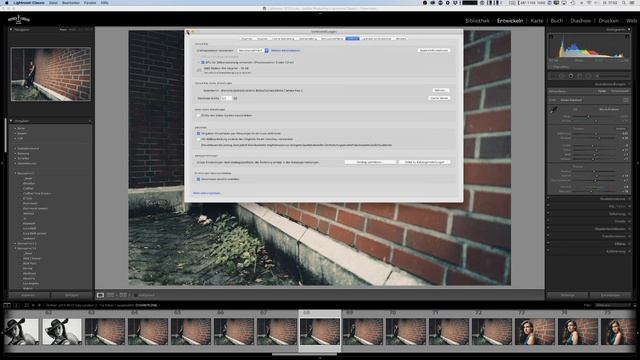Open the Apple menu

click(7, 2)
